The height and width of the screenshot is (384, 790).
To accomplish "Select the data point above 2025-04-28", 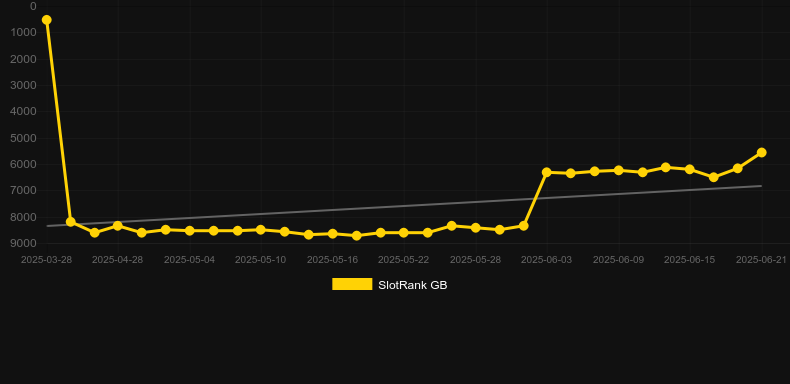I will [118, 226].
